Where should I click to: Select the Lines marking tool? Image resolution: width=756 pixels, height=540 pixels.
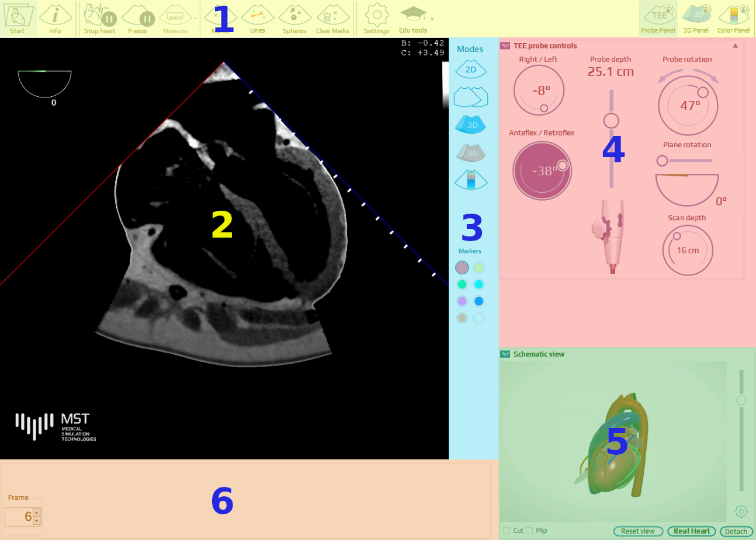pyautogui.click(x=258, y=18)
